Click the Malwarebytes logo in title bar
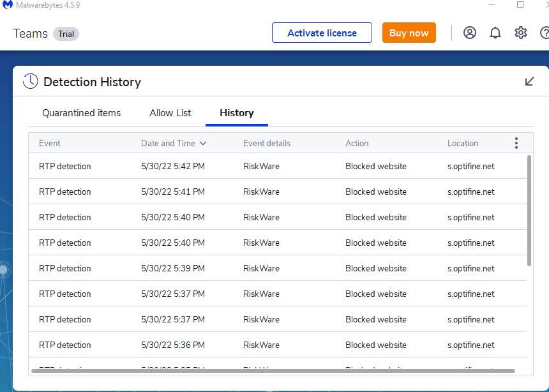The height and width of the screenshot is (392, 549). pos(8,4)
